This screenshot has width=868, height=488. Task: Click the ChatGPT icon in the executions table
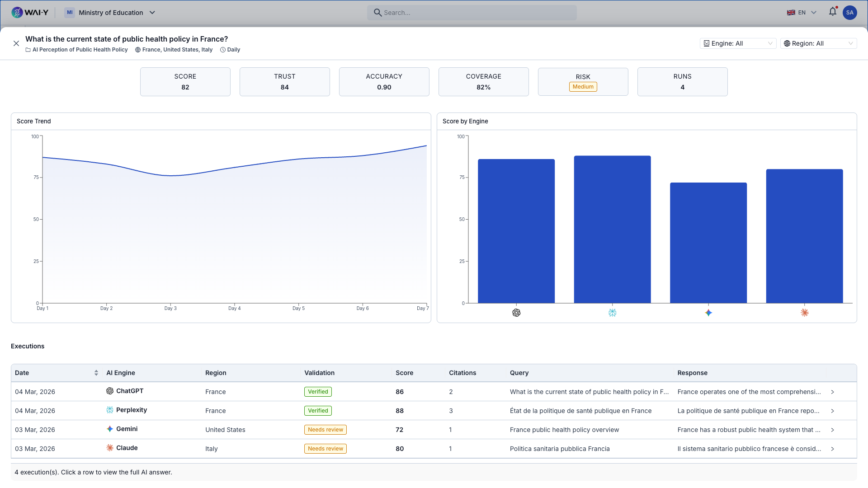pyautogui.click(x=109, y=391)
